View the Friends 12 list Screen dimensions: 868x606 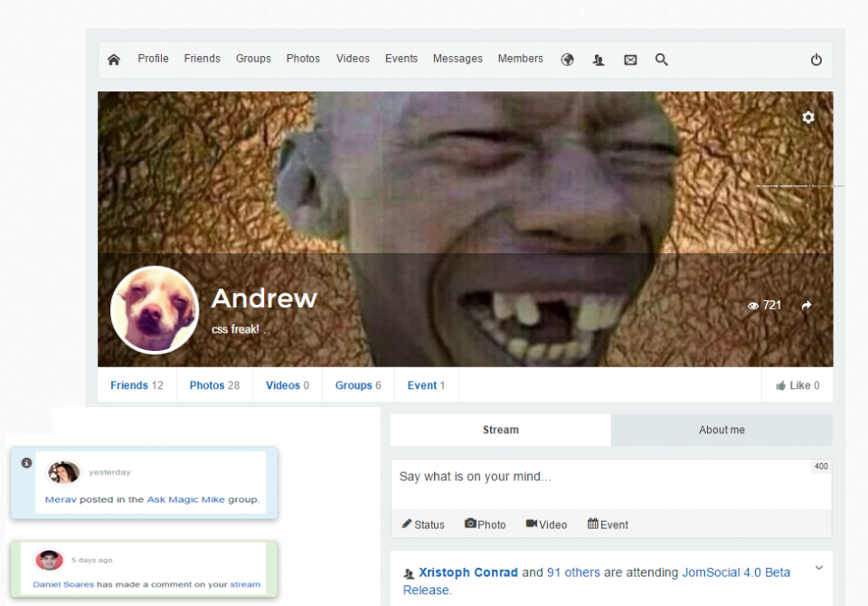tap(137, 385)
